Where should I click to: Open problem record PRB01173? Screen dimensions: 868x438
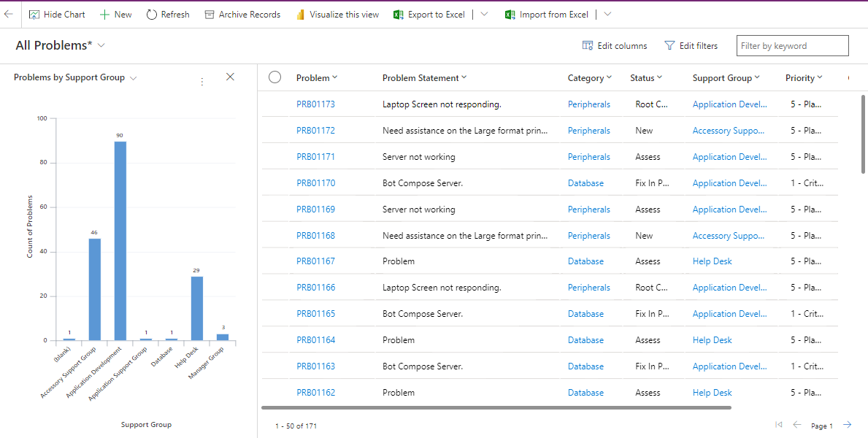pos(315,104)
